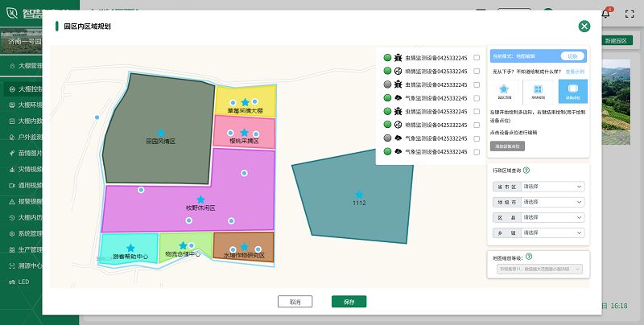Open the 查看示例 link
This screenshot has height=325, width=644.
coord(575,72)
